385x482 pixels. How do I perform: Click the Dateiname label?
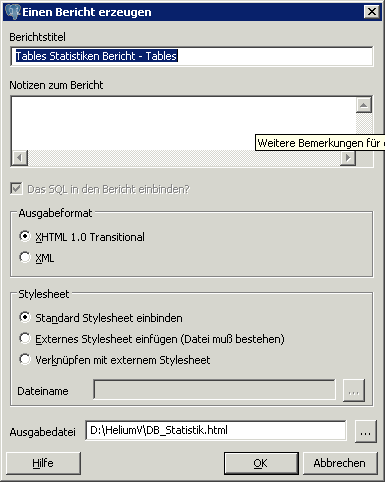(43, 391)
